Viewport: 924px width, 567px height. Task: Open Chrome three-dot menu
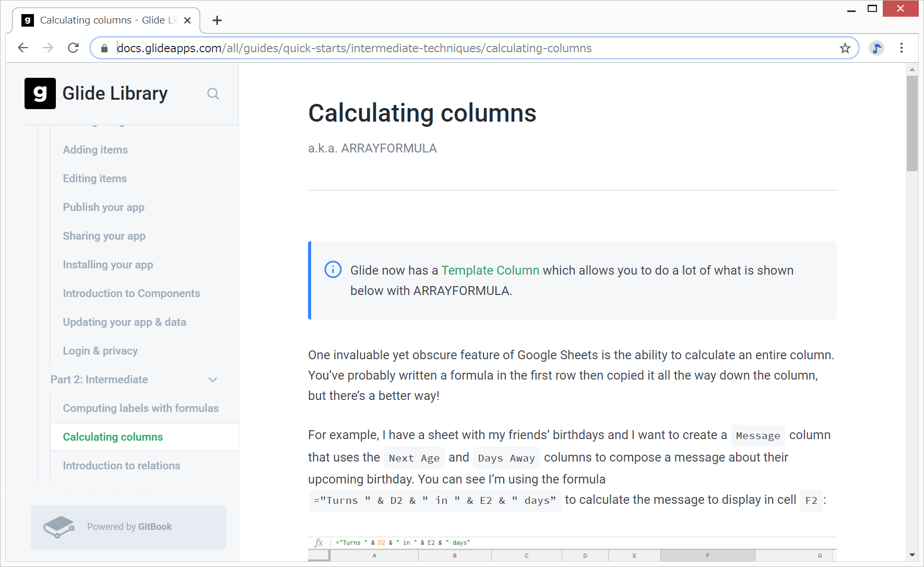click(902, 48)
